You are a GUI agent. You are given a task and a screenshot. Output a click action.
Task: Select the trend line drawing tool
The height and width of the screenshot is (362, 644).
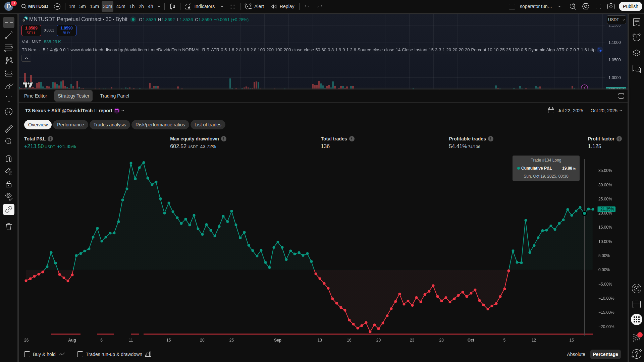9,35
